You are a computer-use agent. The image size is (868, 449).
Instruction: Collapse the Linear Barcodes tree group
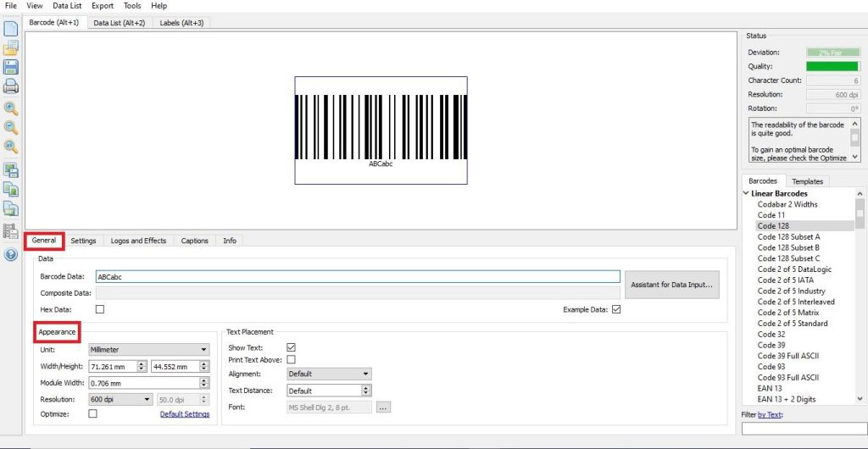point(746,193)
